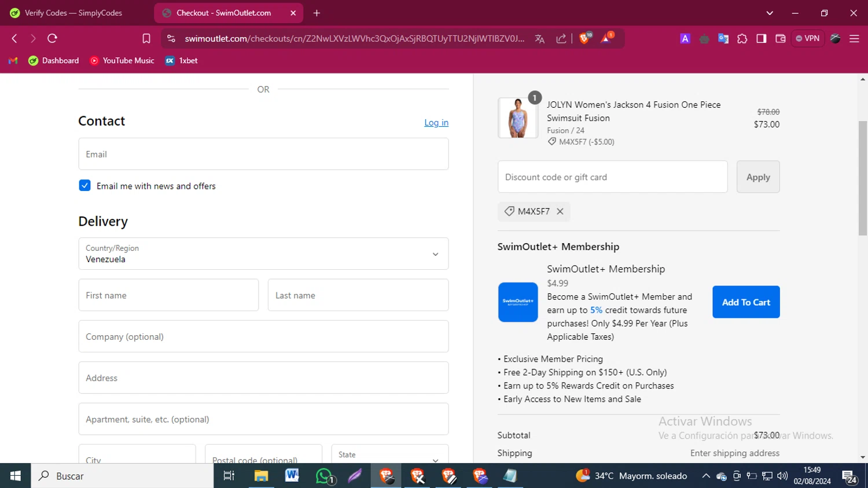Click the First name field
This screenshot has width=868, height=488.
click(168, 295)
